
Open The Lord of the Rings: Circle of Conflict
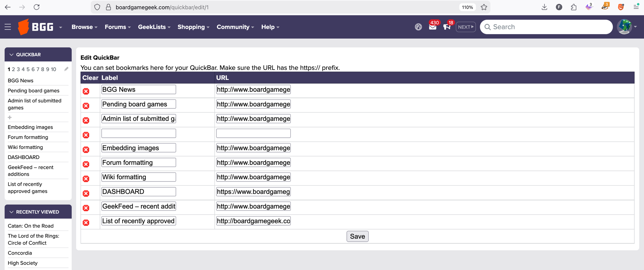tap(33, 239)
